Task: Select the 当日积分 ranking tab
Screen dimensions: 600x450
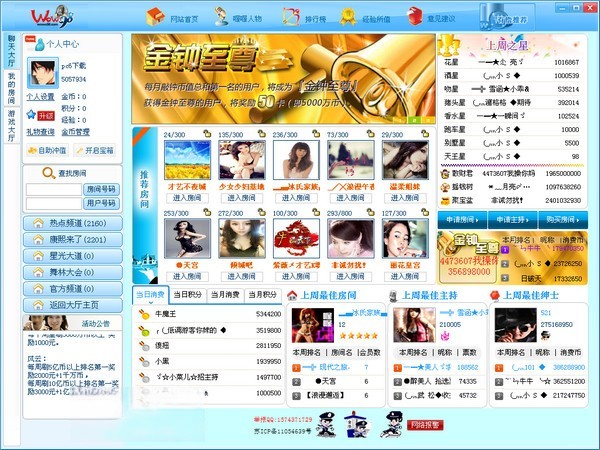Action: coord(188,295)
